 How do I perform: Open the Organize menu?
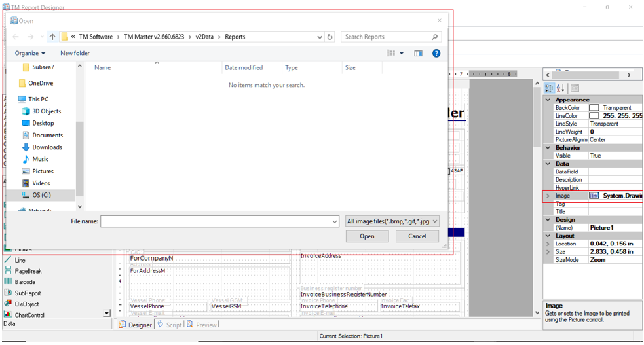[30, 53]
